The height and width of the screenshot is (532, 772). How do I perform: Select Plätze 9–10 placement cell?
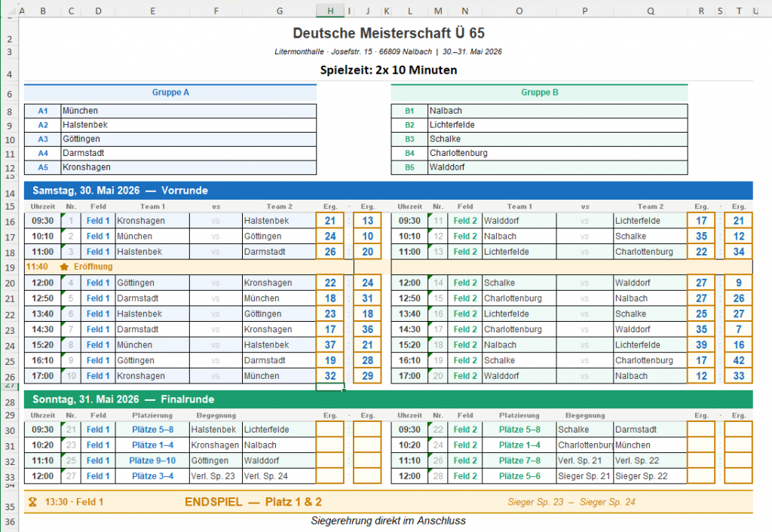pos(152,460)
